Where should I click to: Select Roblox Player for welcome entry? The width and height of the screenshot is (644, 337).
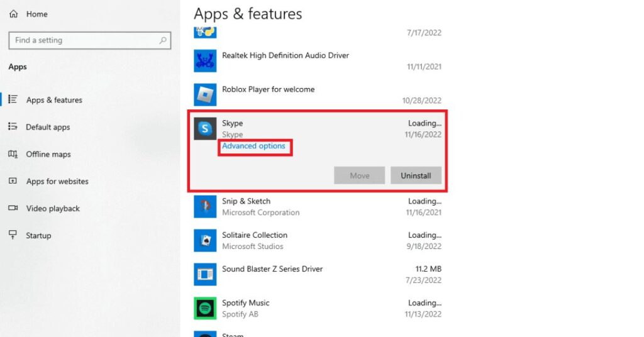coord(318,94)
